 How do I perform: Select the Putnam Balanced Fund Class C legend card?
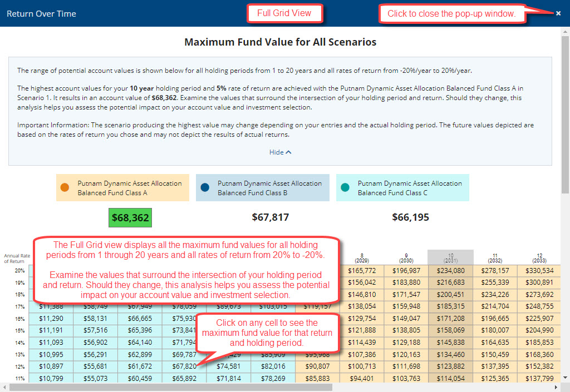point(402,187)
